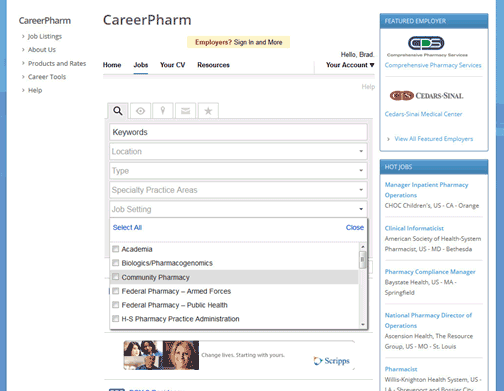Open Clinical Informaticist job
The image size is (504, 391).
click(x=414, y=228)
